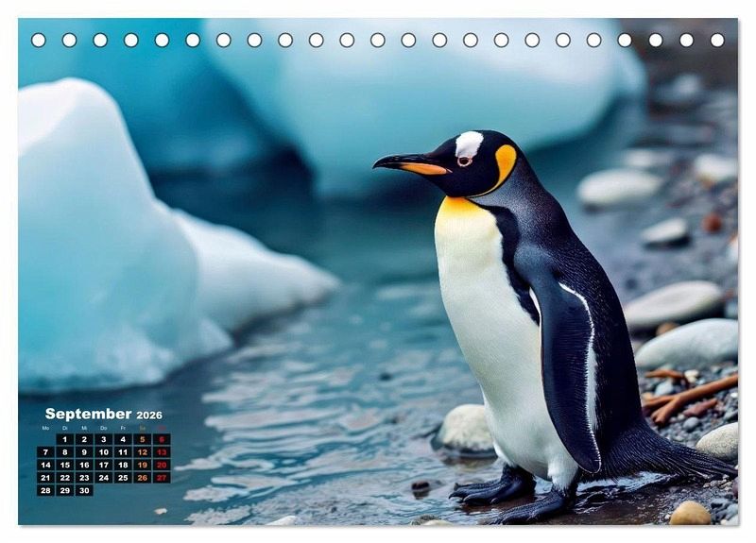
Task: Choose the date 24 cell
Action: [103, 478]
